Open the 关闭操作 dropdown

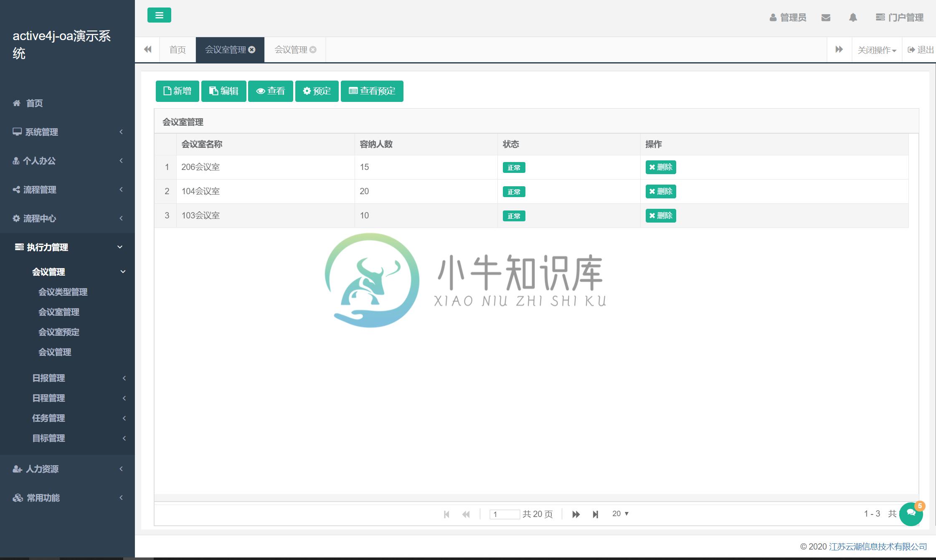[x=877, y=50]
